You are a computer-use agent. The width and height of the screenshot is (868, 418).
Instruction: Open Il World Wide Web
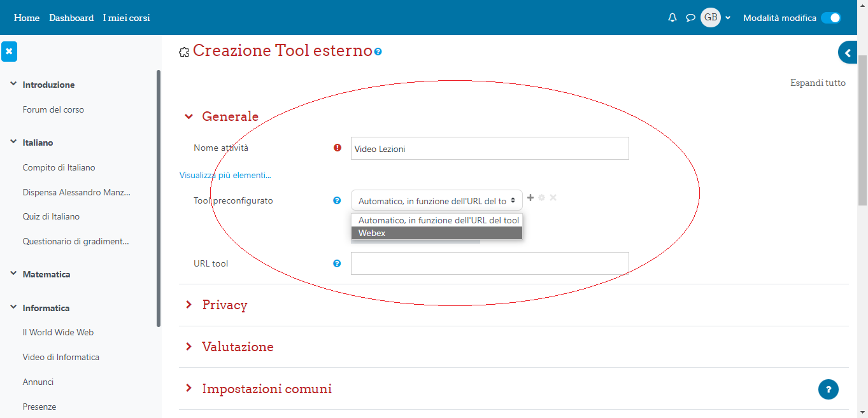pyautogui.click(x=58, y=332)
